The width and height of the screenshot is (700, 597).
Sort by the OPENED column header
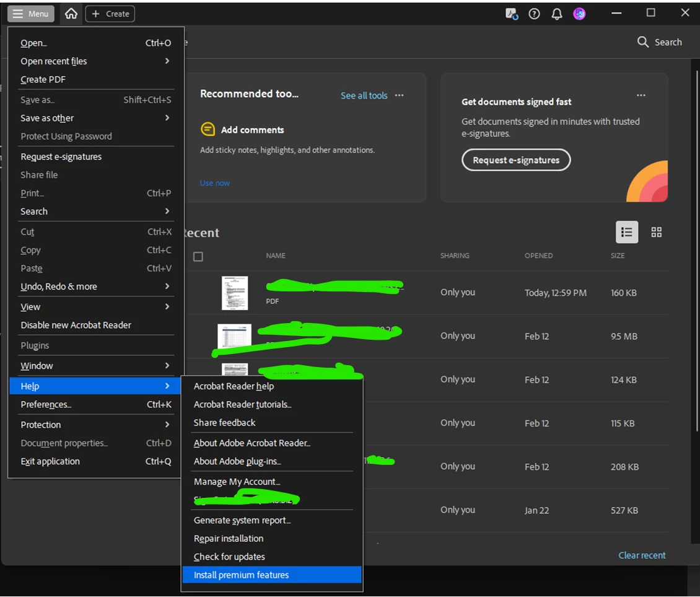point(538,255)
